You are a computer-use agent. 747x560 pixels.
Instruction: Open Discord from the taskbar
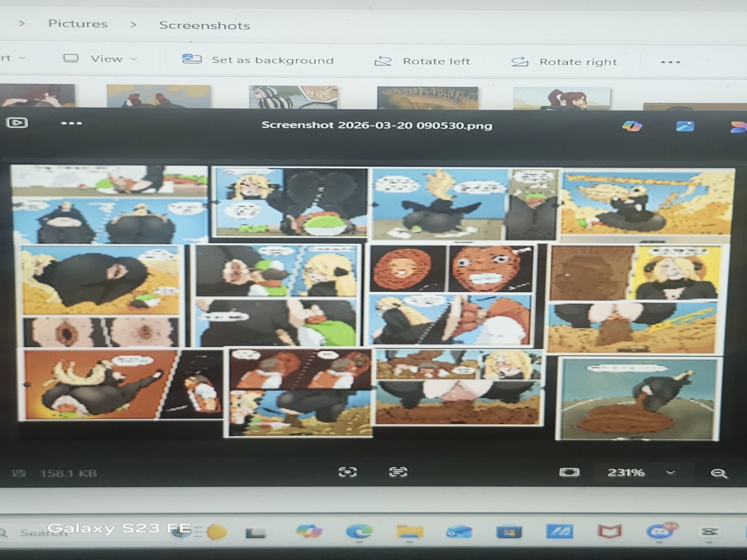[660, 531]
